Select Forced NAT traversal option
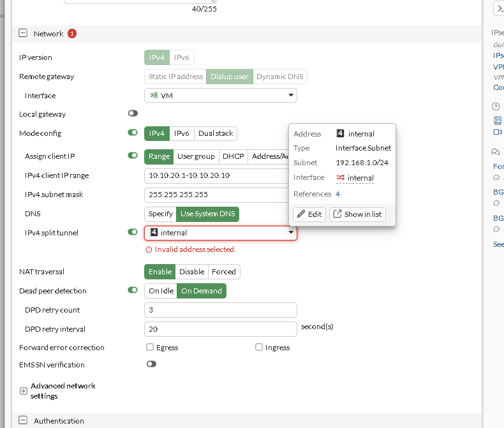The image size is (504, 428). 224,272
